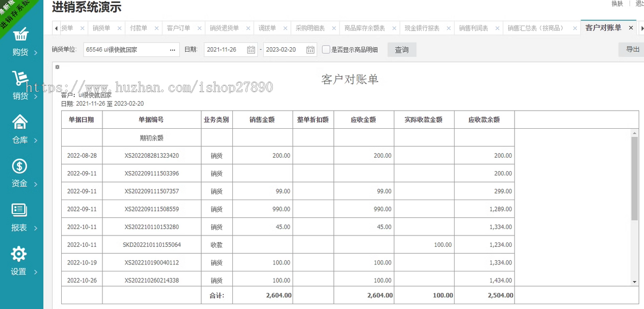
Task: Click the 导出 export button
Action: coord(632,49)
